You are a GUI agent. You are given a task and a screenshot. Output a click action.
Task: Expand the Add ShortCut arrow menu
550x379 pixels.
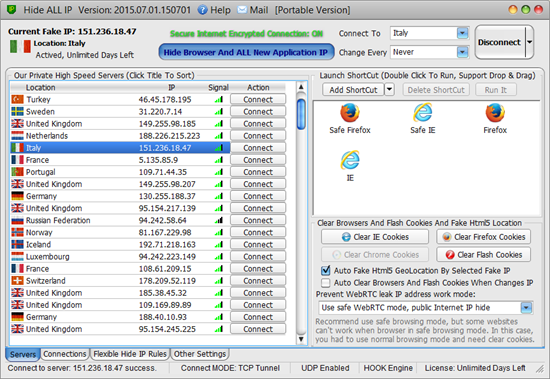389,90
